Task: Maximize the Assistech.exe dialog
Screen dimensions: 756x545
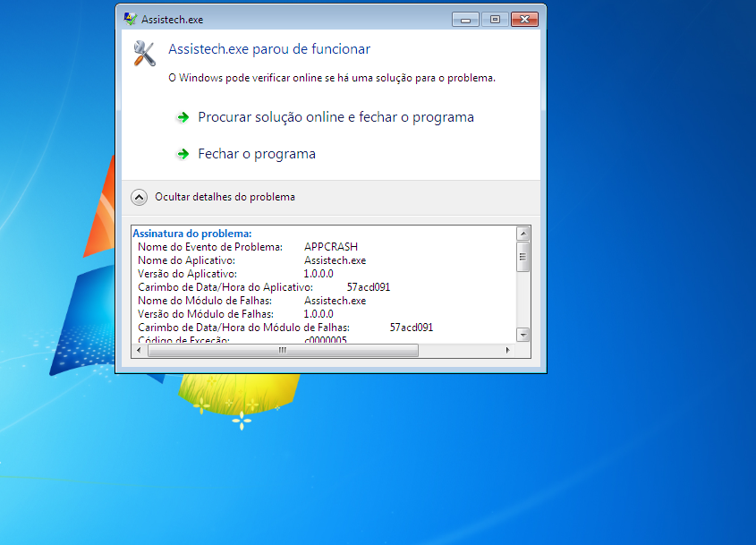Action: pos(495,20)
